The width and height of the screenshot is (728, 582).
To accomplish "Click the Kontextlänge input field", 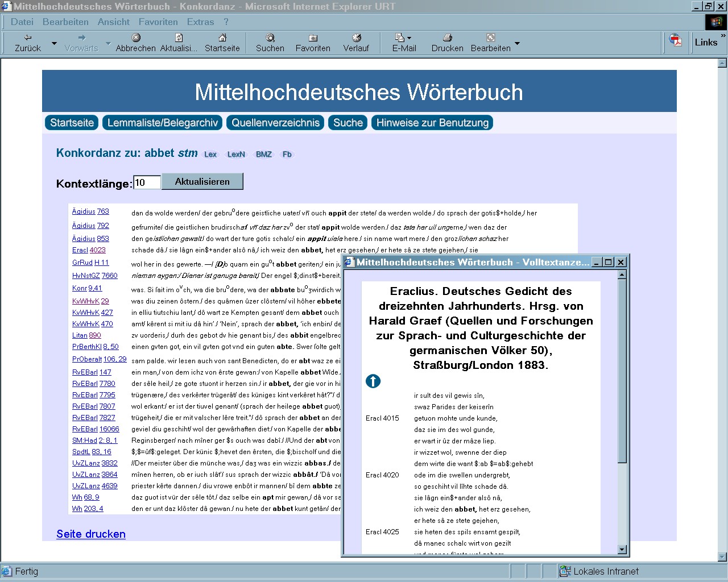I will 147,182.
